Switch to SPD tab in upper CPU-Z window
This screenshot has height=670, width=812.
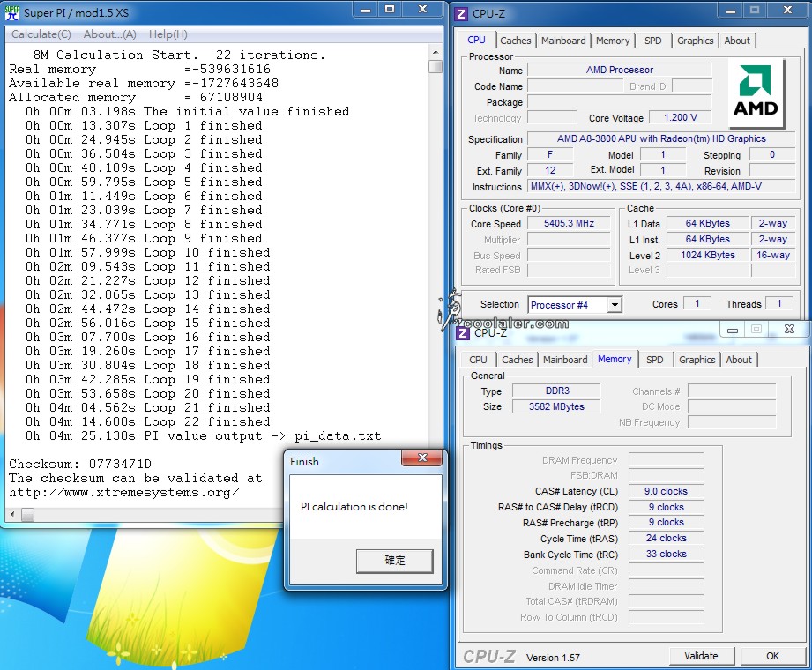click(653, 41)
